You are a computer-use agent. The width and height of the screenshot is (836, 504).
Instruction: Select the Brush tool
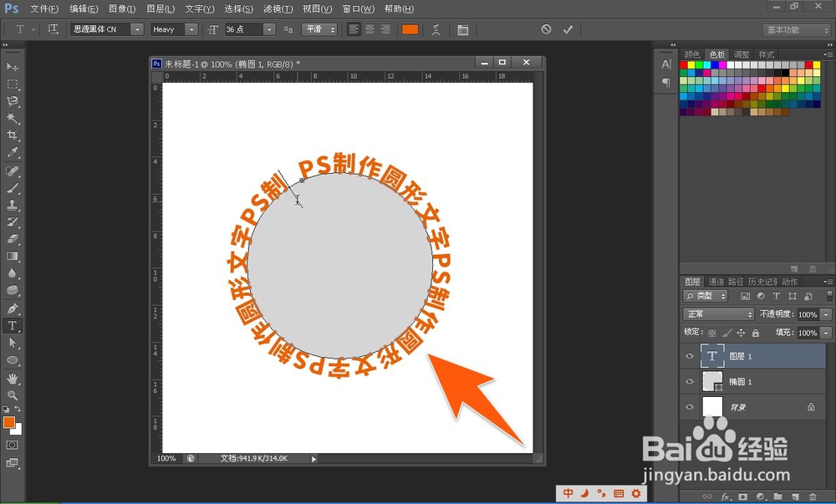pyautogui.click(x=12, y=188)
